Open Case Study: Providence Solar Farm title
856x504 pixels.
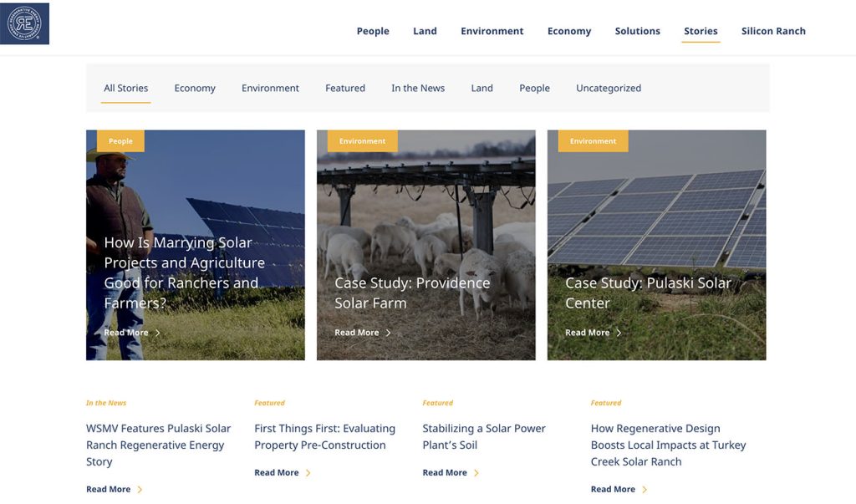coord(412,293)
